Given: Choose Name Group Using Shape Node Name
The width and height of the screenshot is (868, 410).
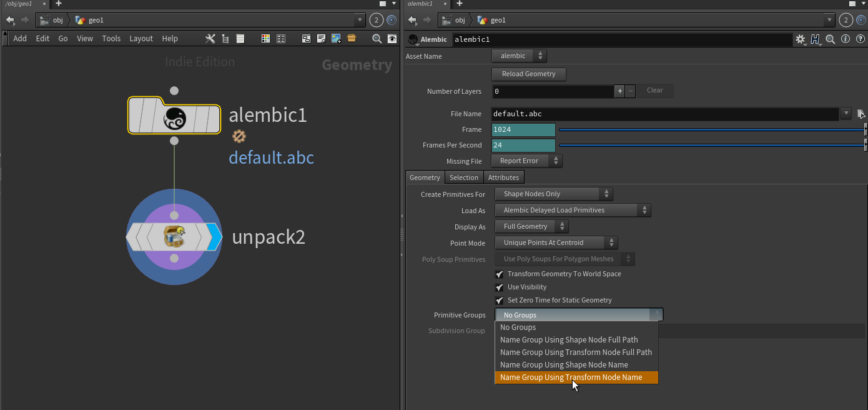Looking at the screenshot, I should 576,365.
